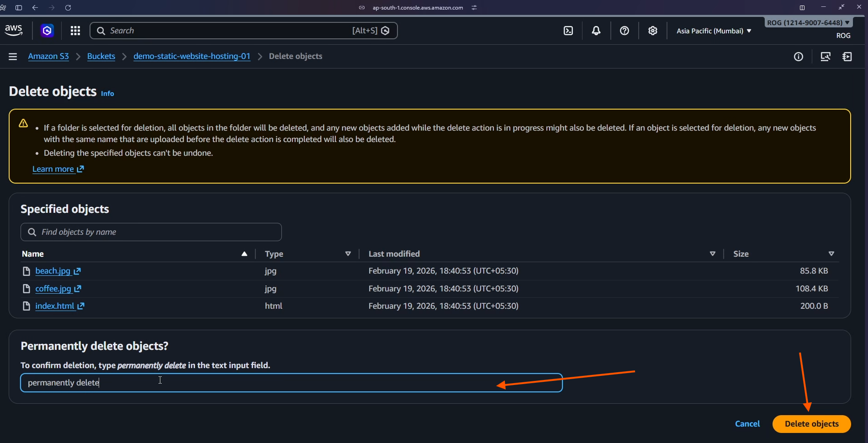
Task: Open demo-static-website-hosting-01 breadcrumb link
Action: click(x=192, y=56)
